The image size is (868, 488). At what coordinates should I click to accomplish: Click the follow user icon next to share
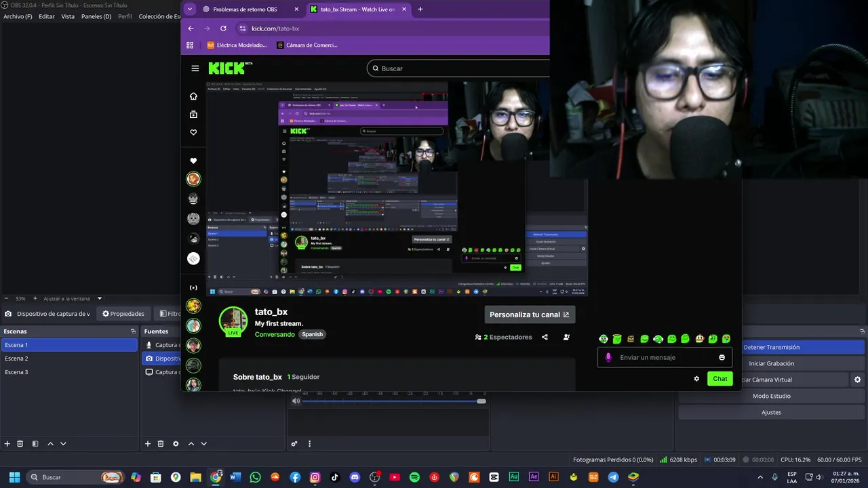tap(566, 337)
